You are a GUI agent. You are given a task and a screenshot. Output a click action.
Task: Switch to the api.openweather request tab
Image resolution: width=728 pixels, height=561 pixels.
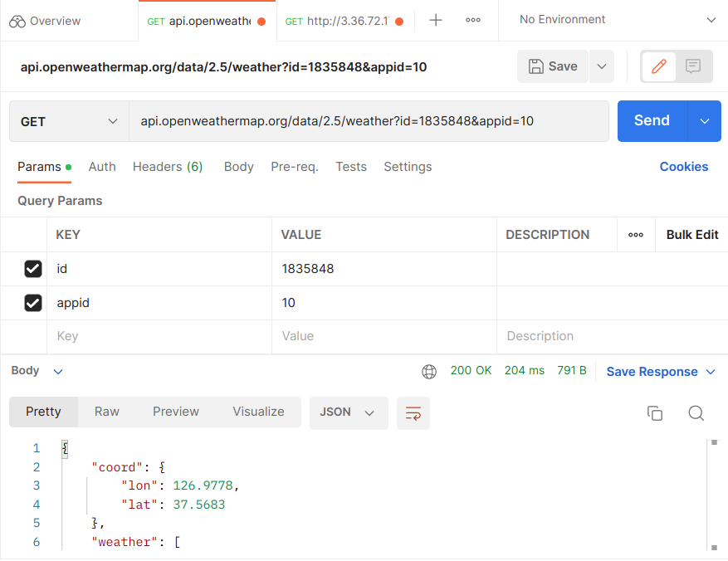tap(207, 22)
